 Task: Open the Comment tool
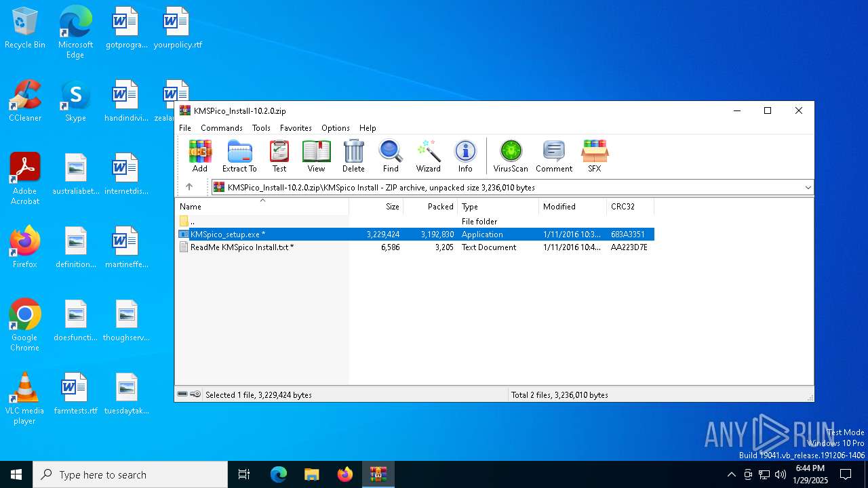[554, 157]
